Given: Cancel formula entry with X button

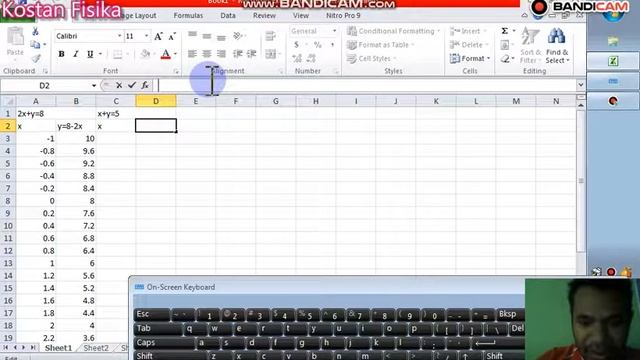Looking at the screenshot, I should coord(119,85).
